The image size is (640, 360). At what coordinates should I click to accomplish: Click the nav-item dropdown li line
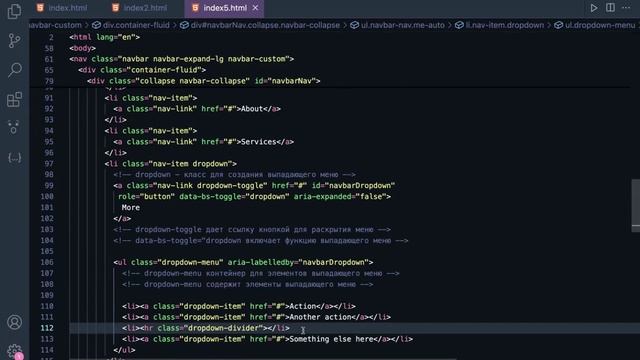[171, 164]
